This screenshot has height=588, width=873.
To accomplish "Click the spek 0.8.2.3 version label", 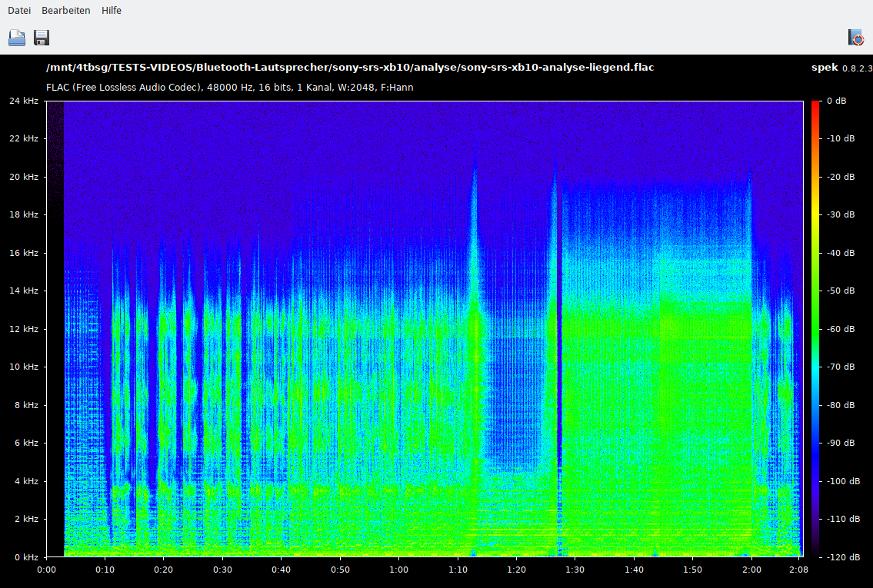I will pyautogui.click(x=841, y=68).
